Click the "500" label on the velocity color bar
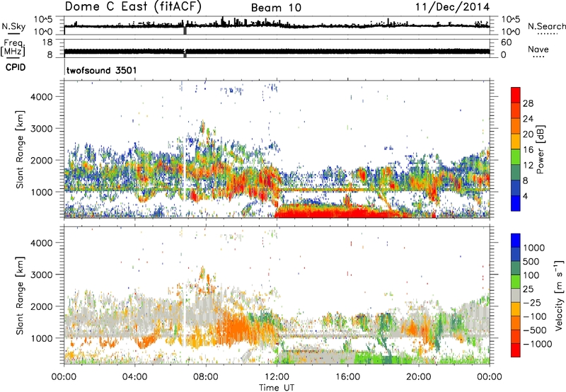Viewport: 566px width, 392px height. click(x=530, y=261)
